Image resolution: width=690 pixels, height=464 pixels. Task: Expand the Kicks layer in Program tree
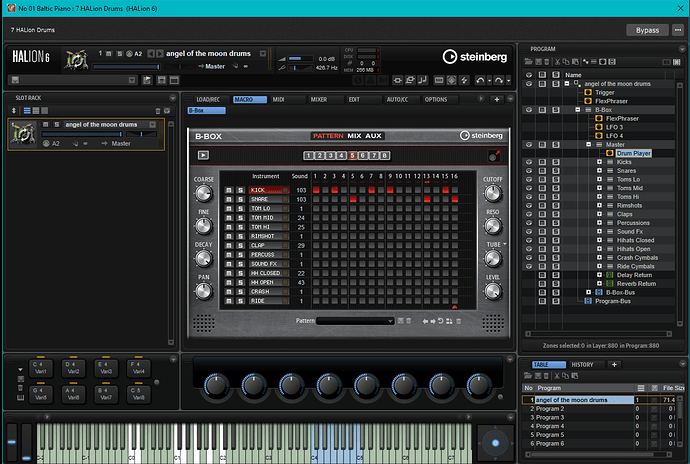599,162
